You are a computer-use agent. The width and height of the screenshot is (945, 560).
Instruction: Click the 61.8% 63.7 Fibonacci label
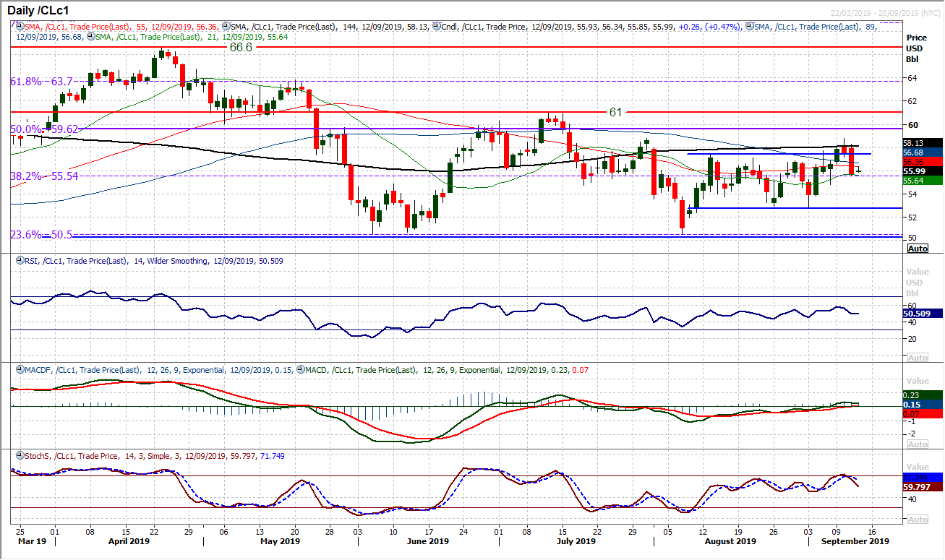click(x=41, y=82)
